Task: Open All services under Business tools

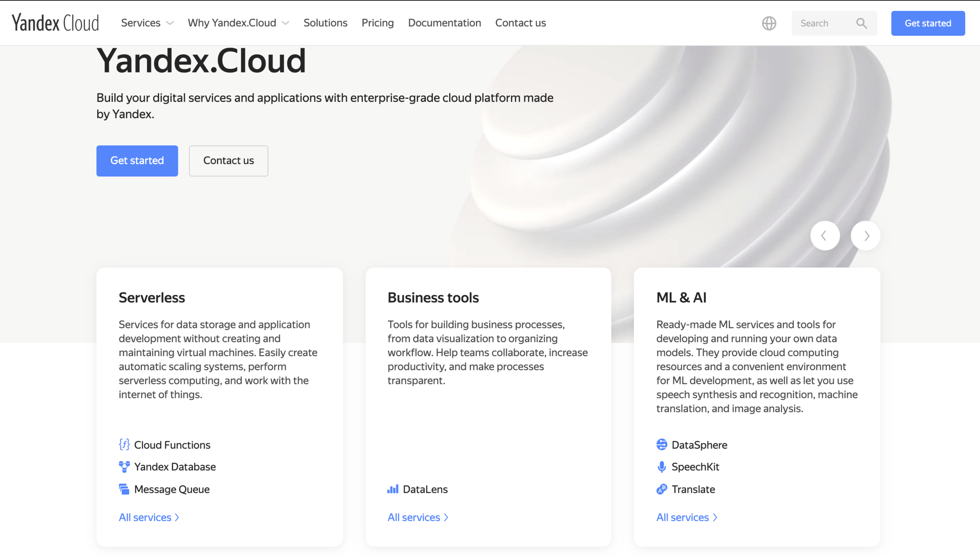Action: coord(418,517)
